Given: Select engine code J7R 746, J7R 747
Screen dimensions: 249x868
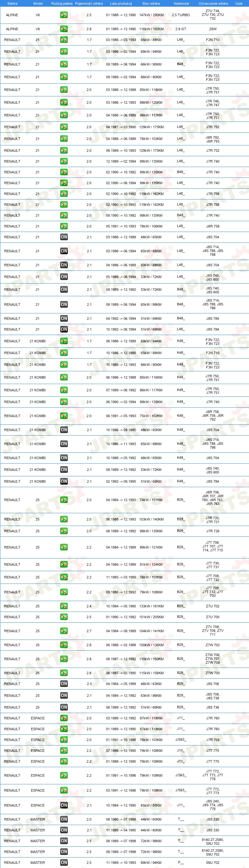Looking at the screenshot, I should (x=213, y=103).
